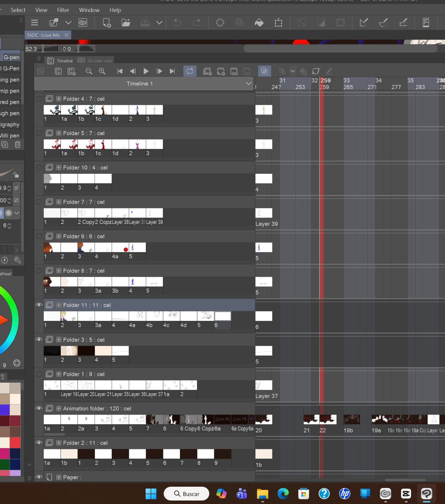Screen dimensions: 445x504
Task: Open the dropdown next to Save icon
Action: 159,23
